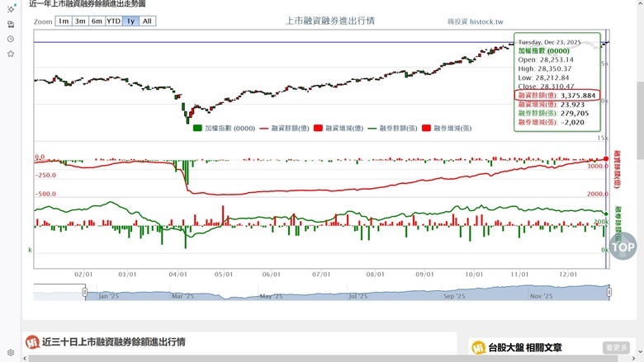Click the green 融券餘額 endpoint diamond marker
The image size is (644, 362).
(x=606, y=214)
